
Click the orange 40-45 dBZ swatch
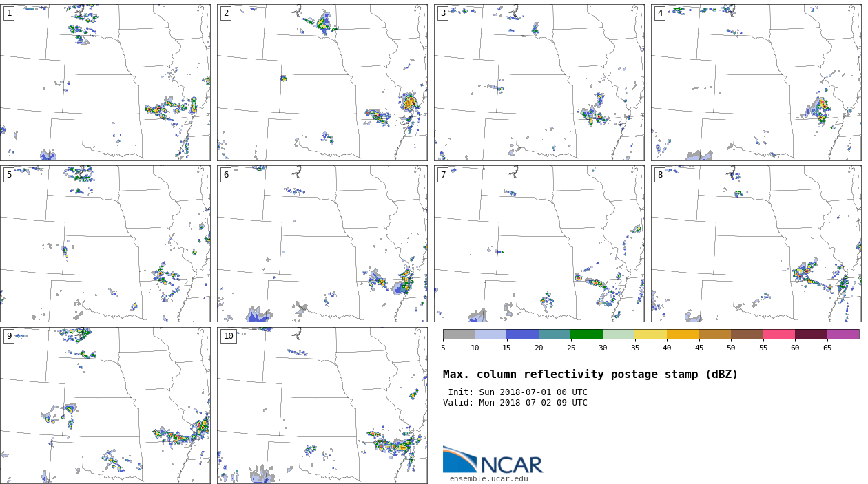coord(683,334)
